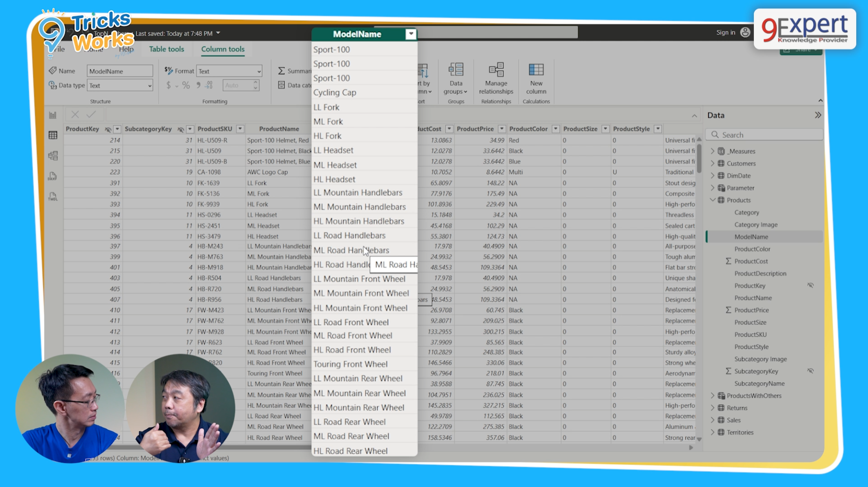Viewport: 868px width, 487px height.
Task: Switch to Report view
Action: 52,115
